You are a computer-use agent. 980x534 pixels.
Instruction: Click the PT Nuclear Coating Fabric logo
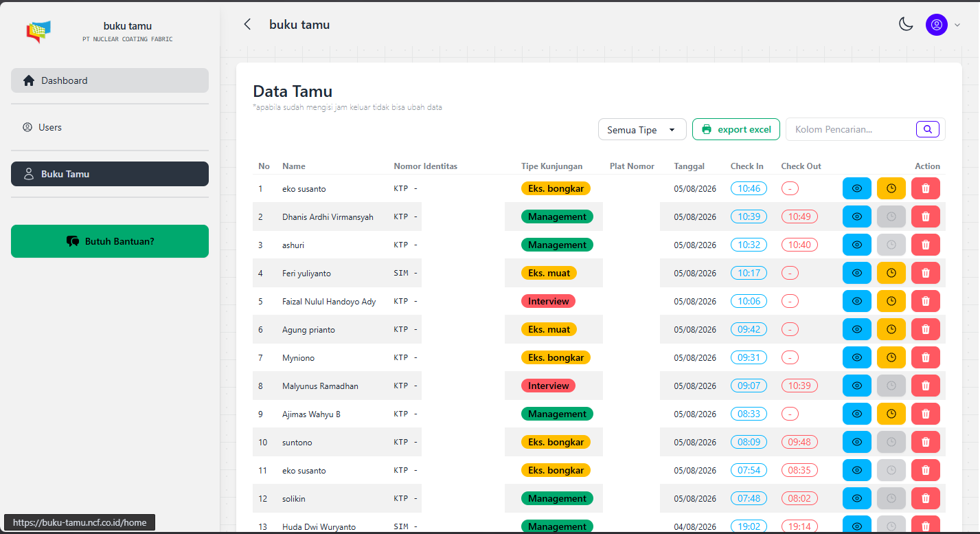click(38, 32)
